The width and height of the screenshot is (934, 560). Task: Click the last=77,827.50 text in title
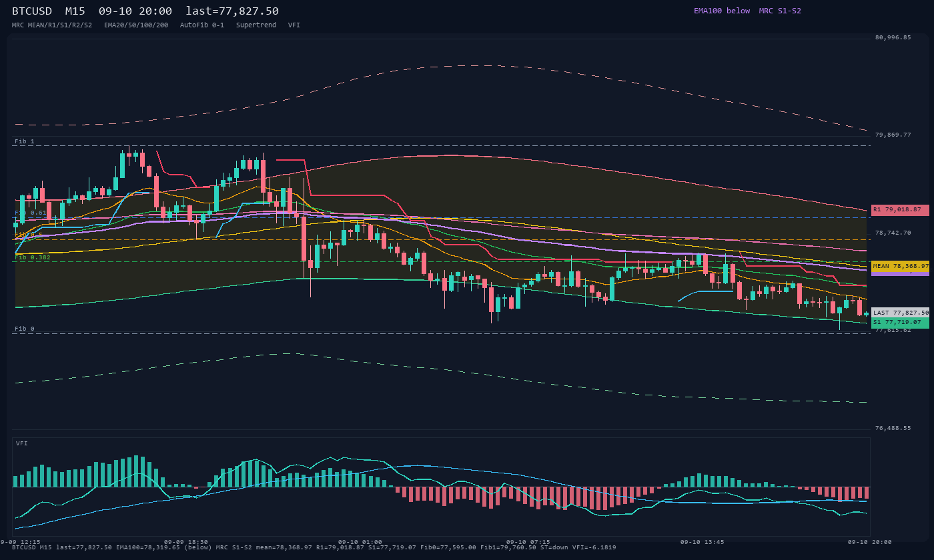pyautogui.click(x=232, y=11)
